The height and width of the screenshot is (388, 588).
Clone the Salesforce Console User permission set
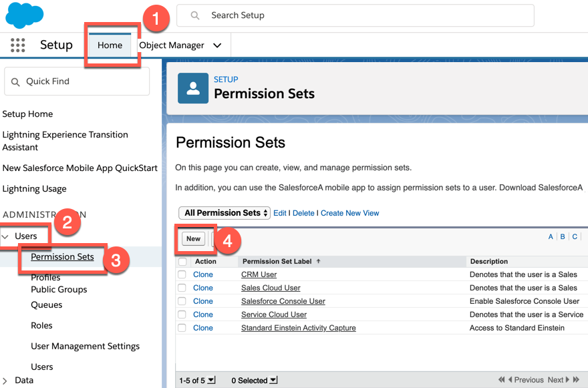pyautogui.click(x=203, y=301)
